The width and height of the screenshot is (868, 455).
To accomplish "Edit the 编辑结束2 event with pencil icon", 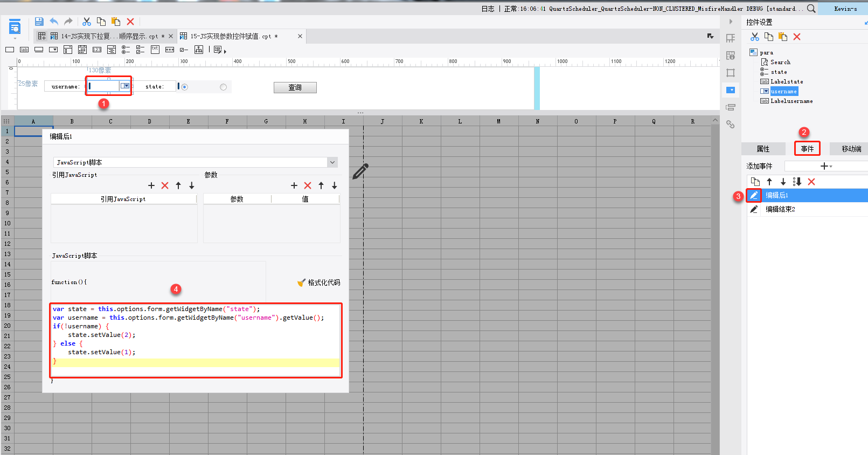I will pos(754,209).
